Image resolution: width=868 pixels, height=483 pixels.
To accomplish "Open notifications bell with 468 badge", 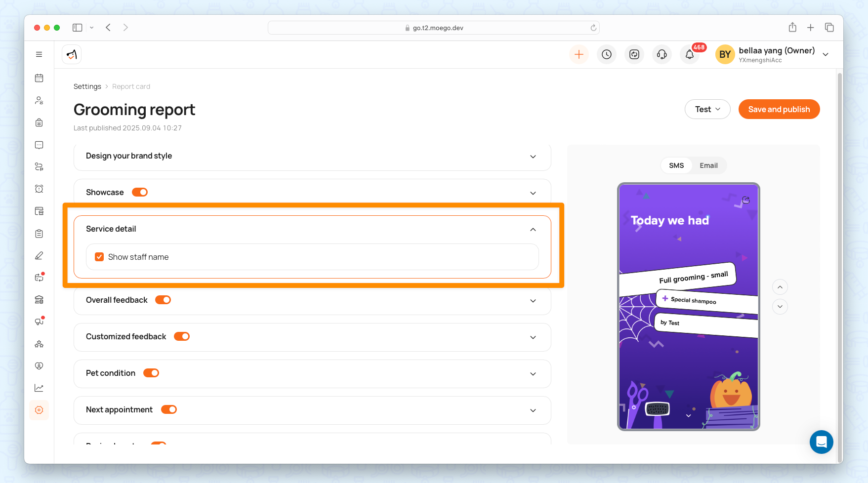I will tap(690, 54).
